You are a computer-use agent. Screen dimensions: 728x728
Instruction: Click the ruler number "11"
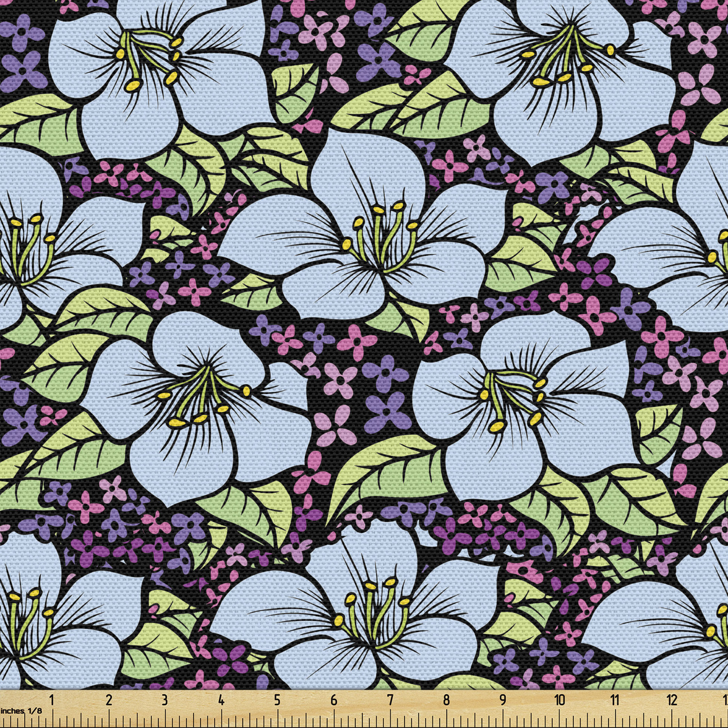point(615,700)
